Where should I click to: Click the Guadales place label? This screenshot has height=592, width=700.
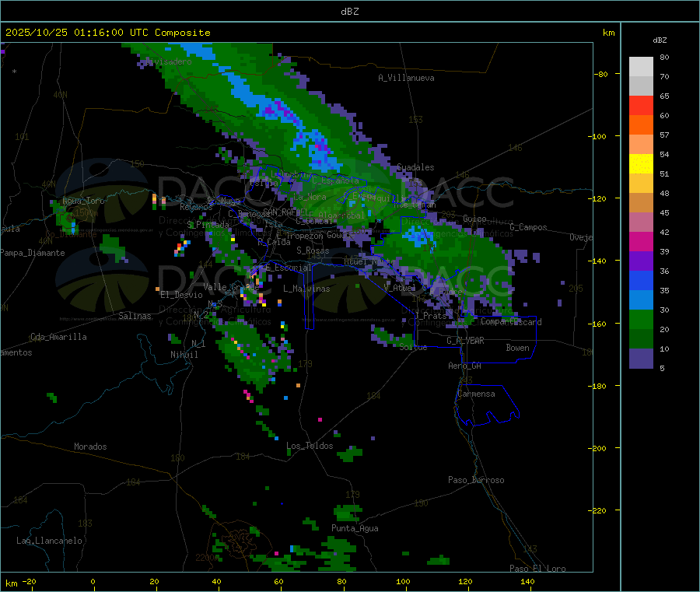[415, 167]
